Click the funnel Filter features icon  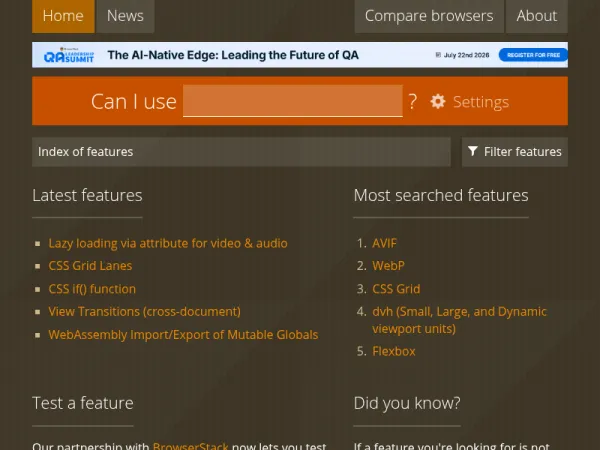click(x=473, y=151)
